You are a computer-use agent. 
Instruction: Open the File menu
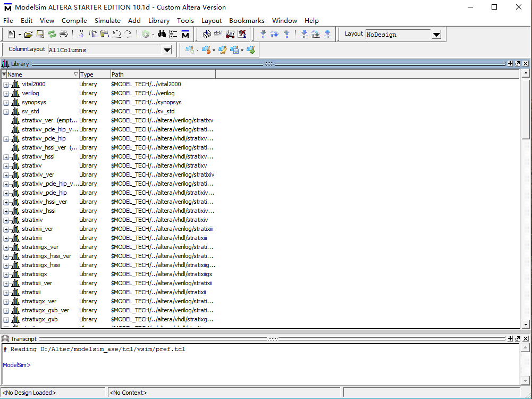coord(8,21)
